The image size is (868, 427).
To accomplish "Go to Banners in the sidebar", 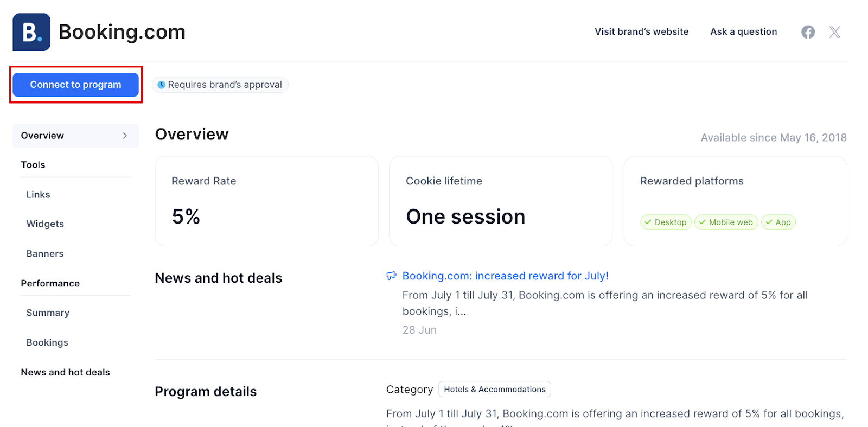I will [x=45, y=253].
